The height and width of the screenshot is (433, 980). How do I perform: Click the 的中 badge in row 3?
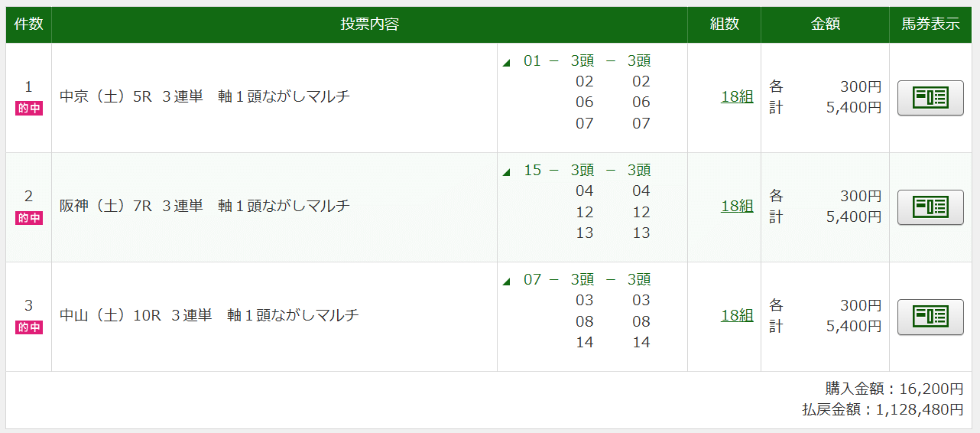tap(29, 327)
